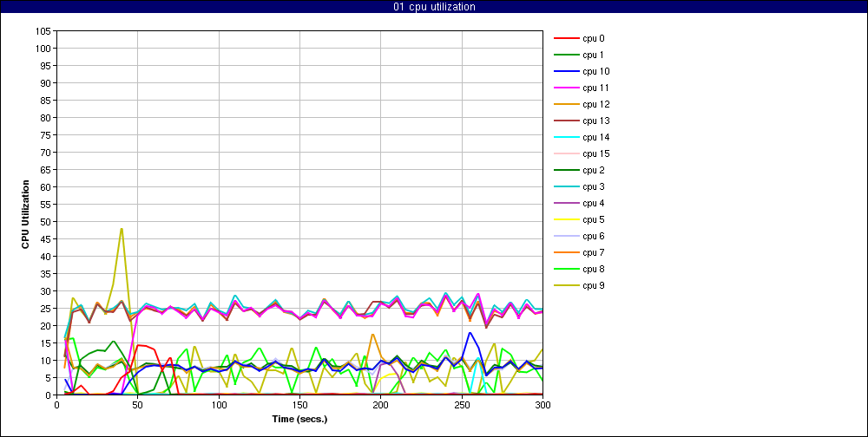
Task: Select the cpu 13 legend label
Action: (596, 121)
